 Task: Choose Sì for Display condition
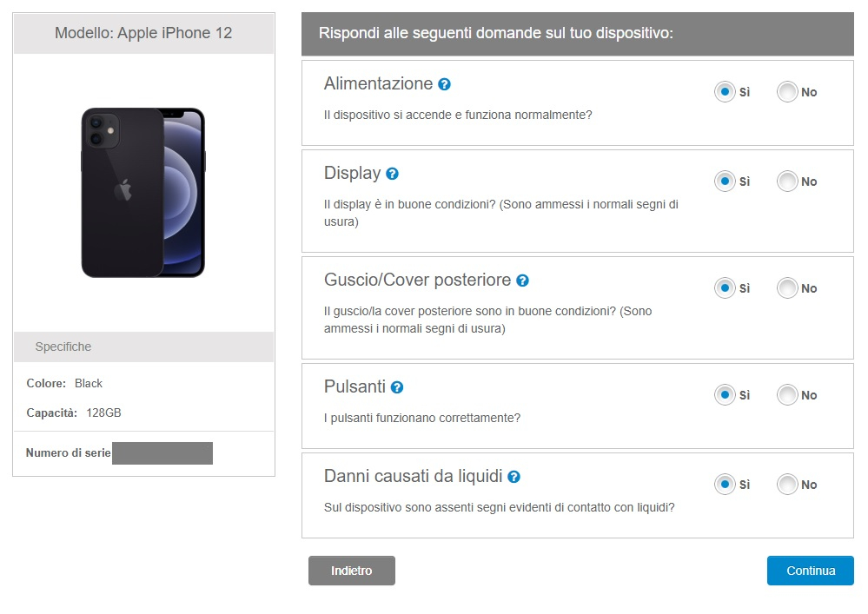[x=725, y=182]
